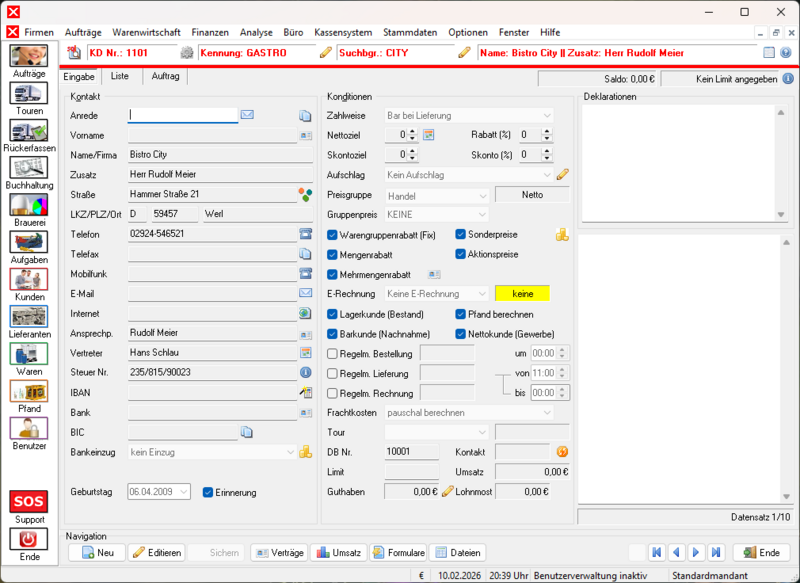Click the Formulare button in the navigation bar

pyautogui.click(x=400, y=552)
